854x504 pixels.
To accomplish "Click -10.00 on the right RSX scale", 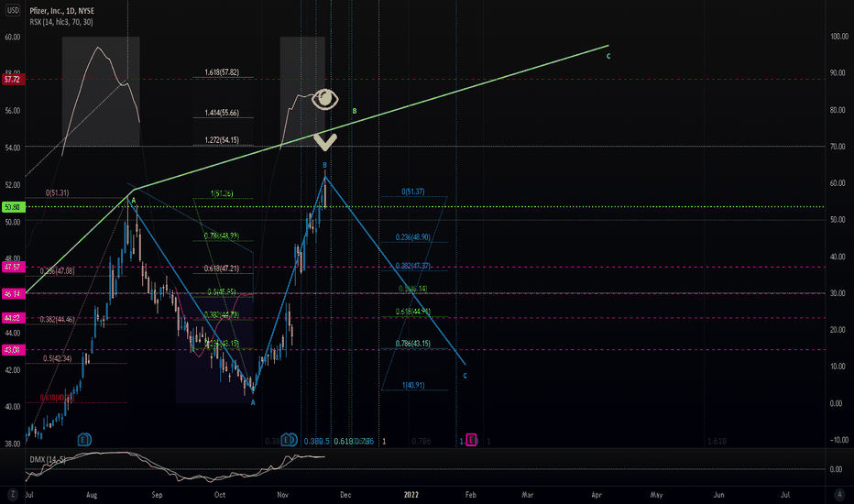I will click(x=838, y=440).
